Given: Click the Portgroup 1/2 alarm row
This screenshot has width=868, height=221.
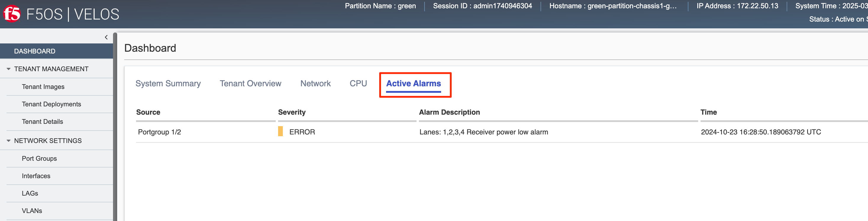Looking at the screenshot, I should point(502,132).
